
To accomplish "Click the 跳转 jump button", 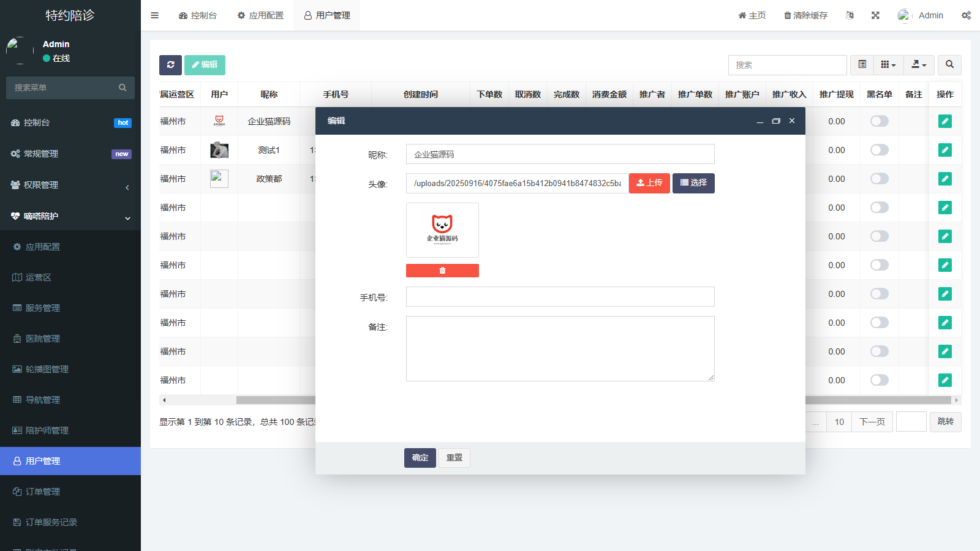I will pyautogui.click(x=946, y=422).
